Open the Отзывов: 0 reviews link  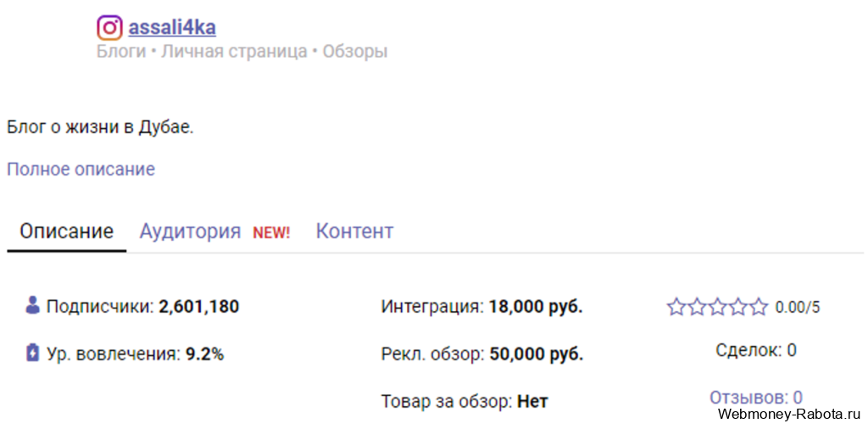tap(755, 397)
